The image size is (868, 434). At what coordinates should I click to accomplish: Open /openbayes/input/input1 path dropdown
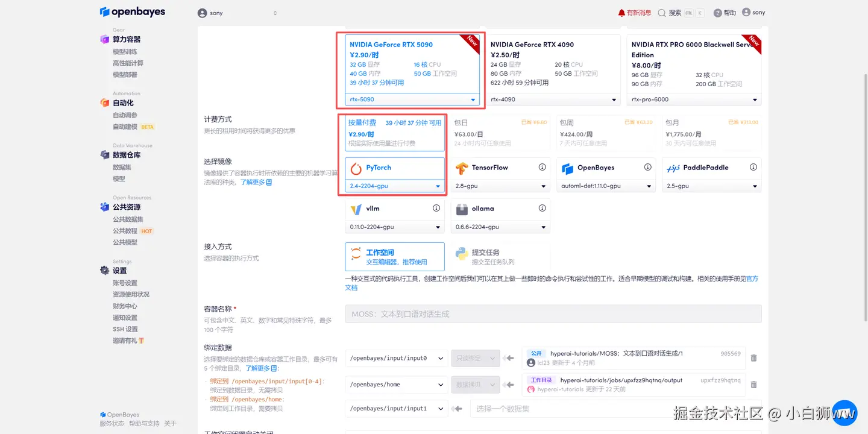(x=397, y=409)
